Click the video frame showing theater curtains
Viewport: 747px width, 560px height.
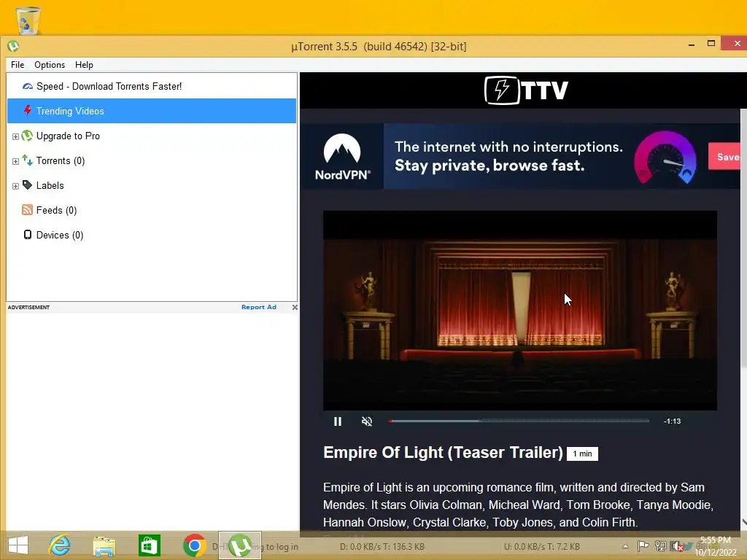pyautogui.click(x=520, y=311)
